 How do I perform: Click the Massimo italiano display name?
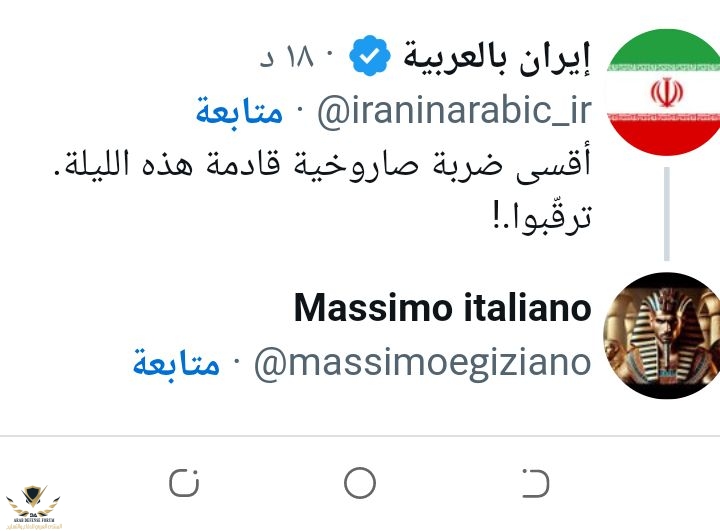click(x=443, y=308)
